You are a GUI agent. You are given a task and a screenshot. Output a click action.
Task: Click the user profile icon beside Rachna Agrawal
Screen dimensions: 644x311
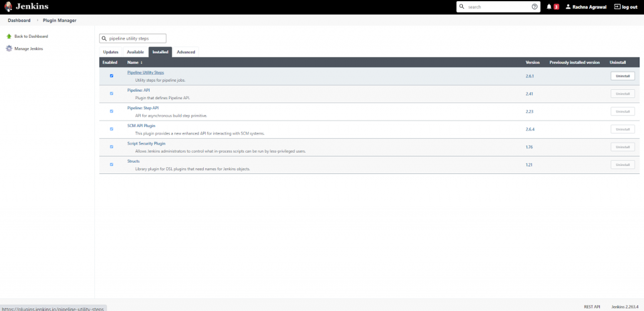[568, 7]
